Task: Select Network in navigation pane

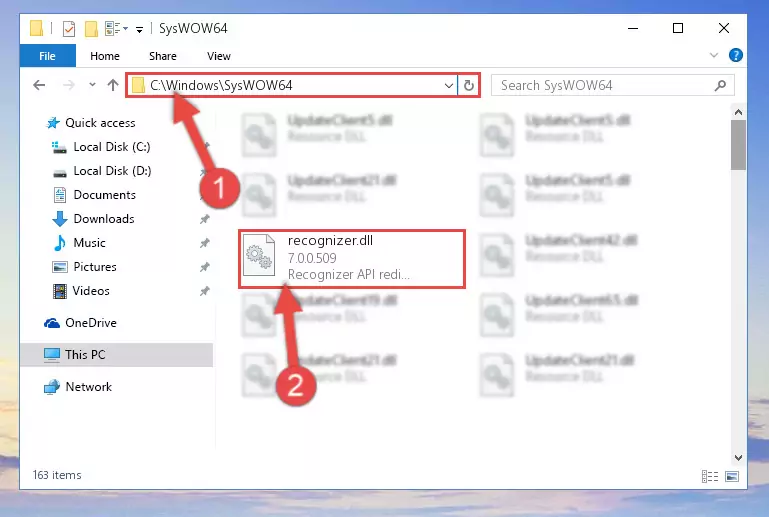Action: click(x=88, y=387)
